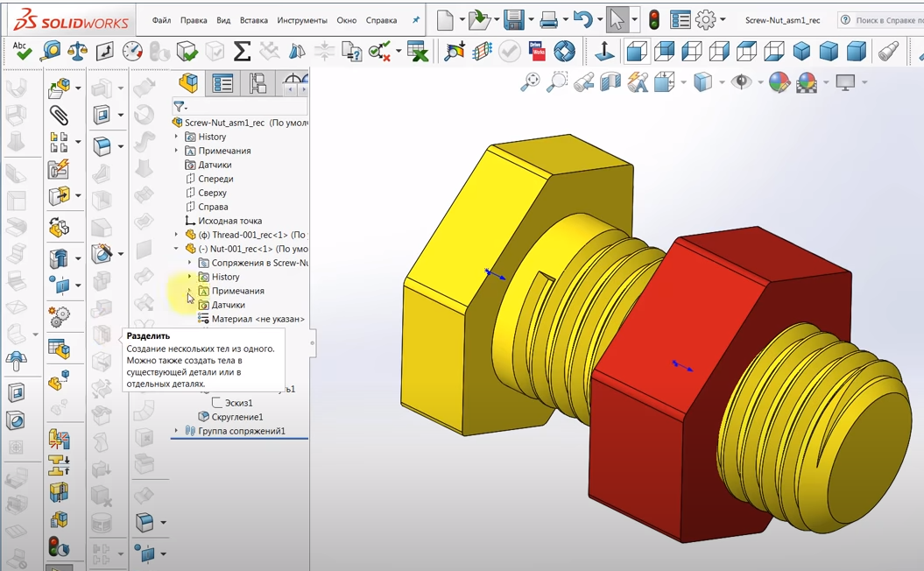Click the root Screw-Nut_asm1_rec assembly node

[x=224, y=123]
